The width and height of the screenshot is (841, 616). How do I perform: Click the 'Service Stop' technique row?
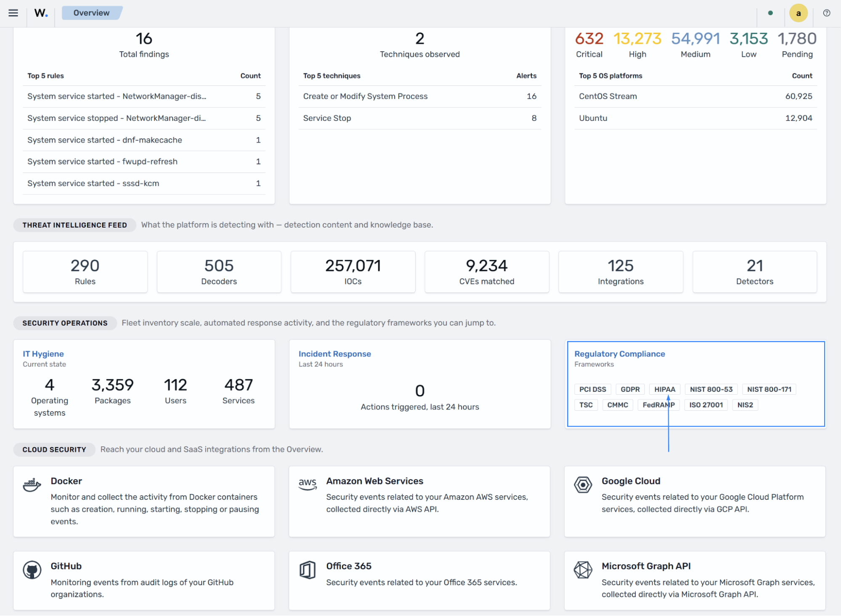click(420, 118)
